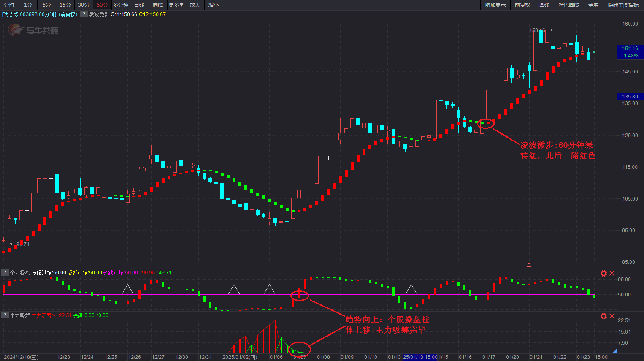Close the 主力吸筹 indicator panel
This screenshot has width=644, height=361.
point(612,316)
